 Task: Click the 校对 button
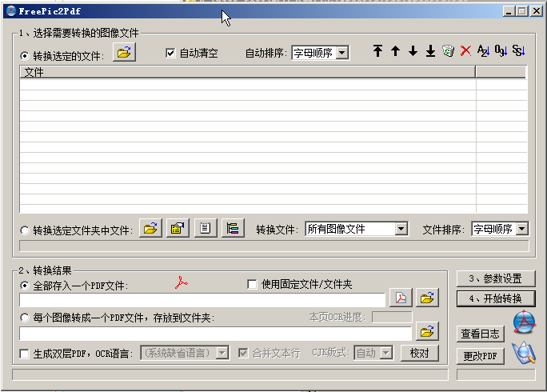coord(420,354)
